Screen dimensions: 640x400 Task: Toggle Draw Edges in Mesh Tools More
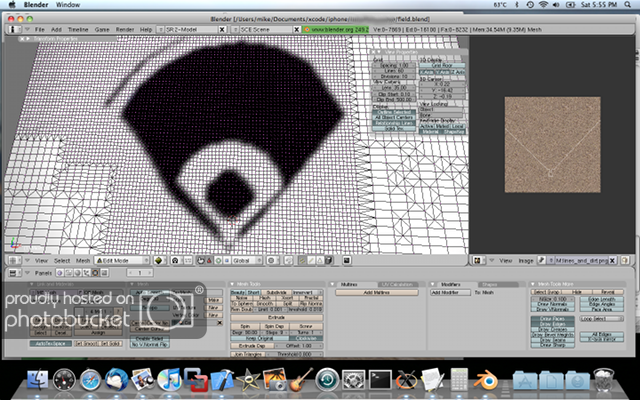(x=553, y=324)
